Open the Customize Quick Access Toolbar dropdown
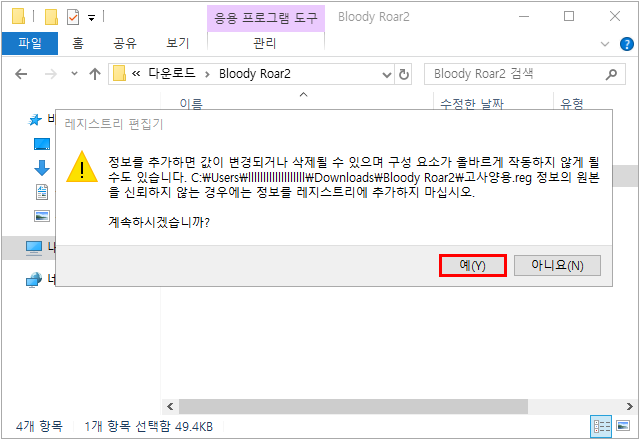 click(x=91, y=18)
